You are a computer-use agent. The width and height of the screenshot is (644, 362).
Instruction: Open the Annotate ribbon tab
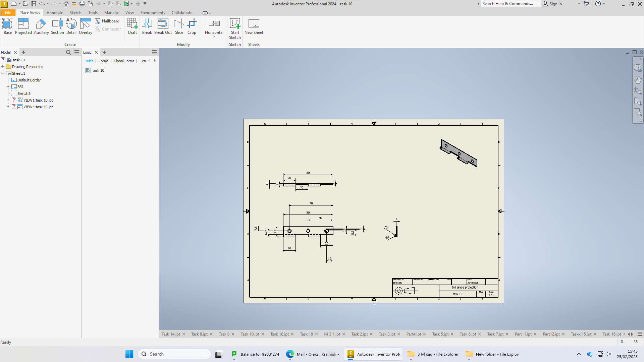click(55, 13)
